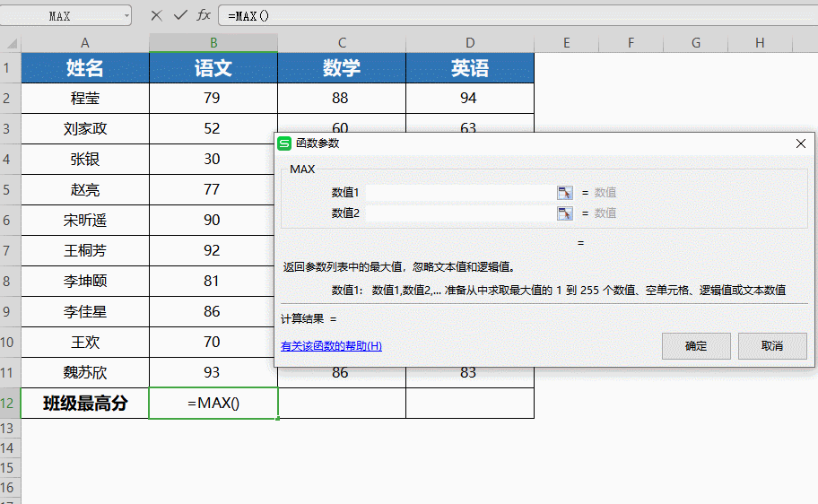The height and width of the screenshot is (504, 818).
Task: Select column D header
Action: pyautogui.click(x=470, y=43)
